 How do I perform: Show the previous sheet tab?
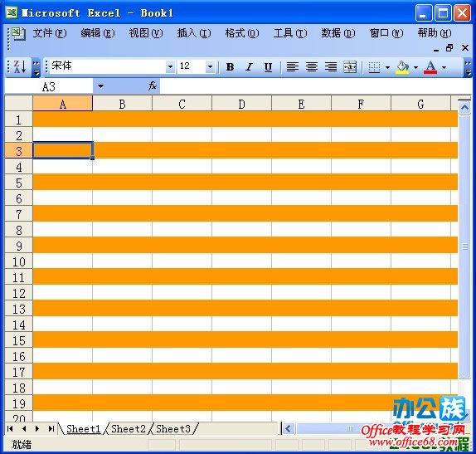(24, 429)
